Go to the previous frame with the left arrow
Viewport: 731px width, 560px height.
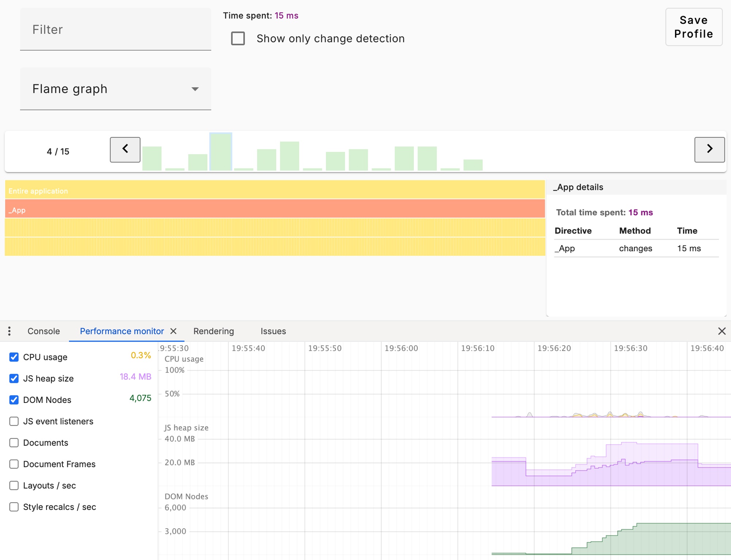click(x=125, y=149)
